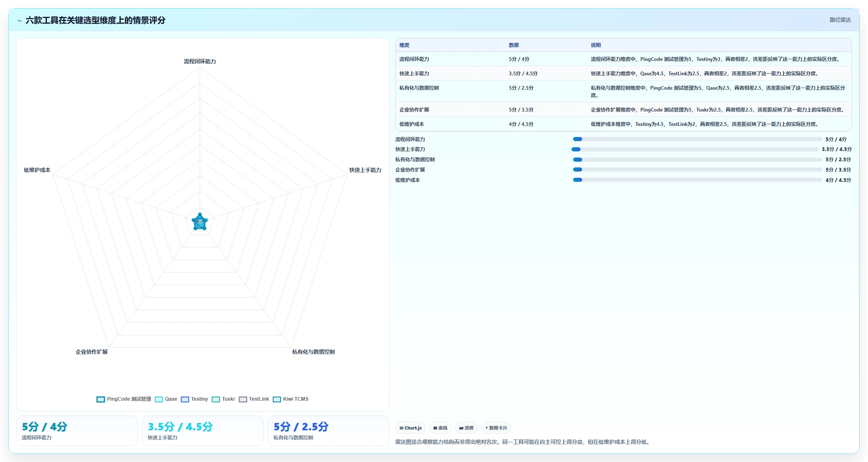Click table value 5分 / 4分
Viewport: 868px width, 462px height.
click(519, 59)
